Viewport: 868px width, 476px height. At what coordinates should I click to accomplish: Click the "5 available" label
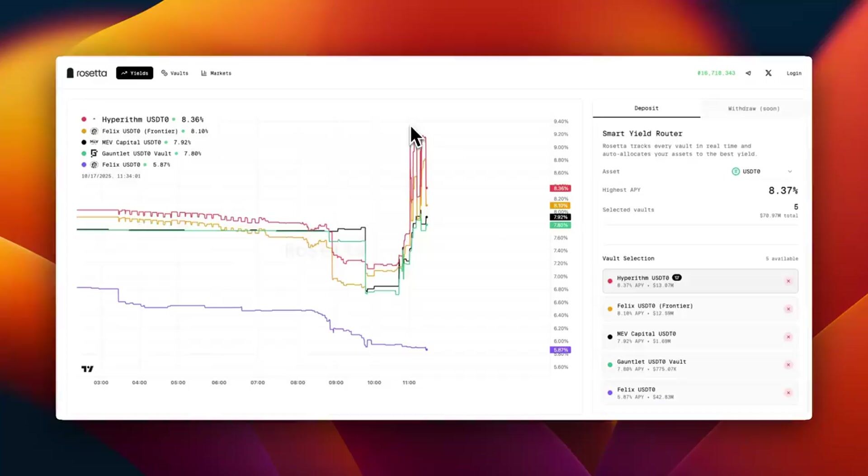click(x=782, y=259)
